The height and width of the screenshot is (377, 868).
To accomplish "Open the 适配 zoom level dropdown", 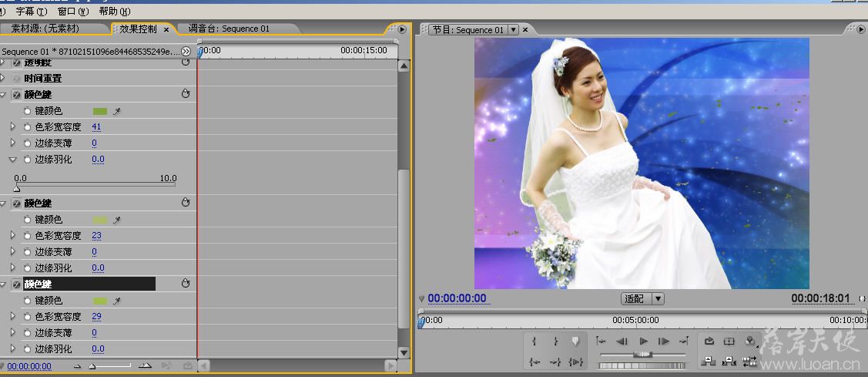I will coord(642,299).
